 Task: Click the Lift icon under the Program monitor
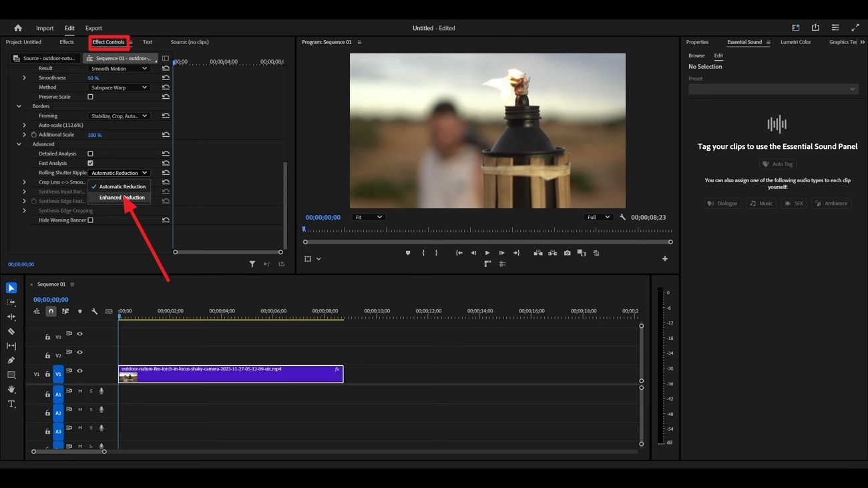(x=538, y=253)
